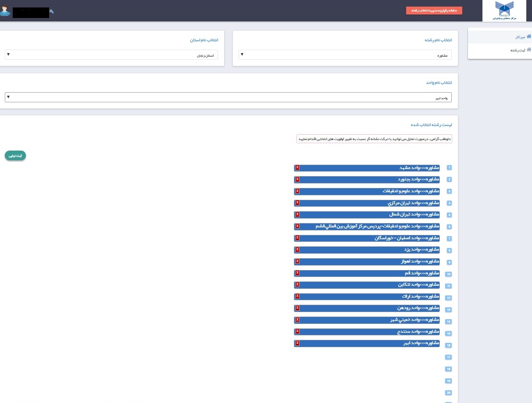
Task: Click the red X beside واحد قم
Action: tap(297, 273)
